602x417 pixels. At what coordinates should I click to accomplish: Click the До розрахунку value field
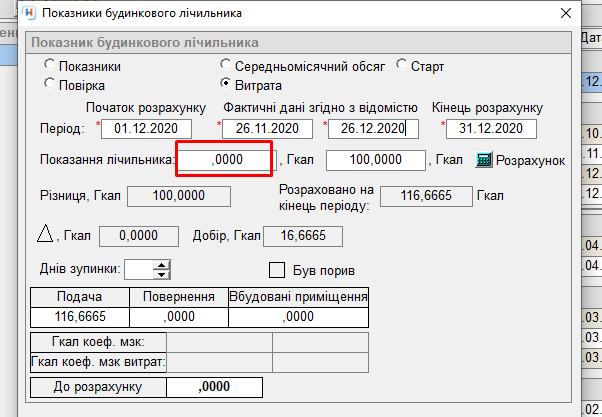214,386
